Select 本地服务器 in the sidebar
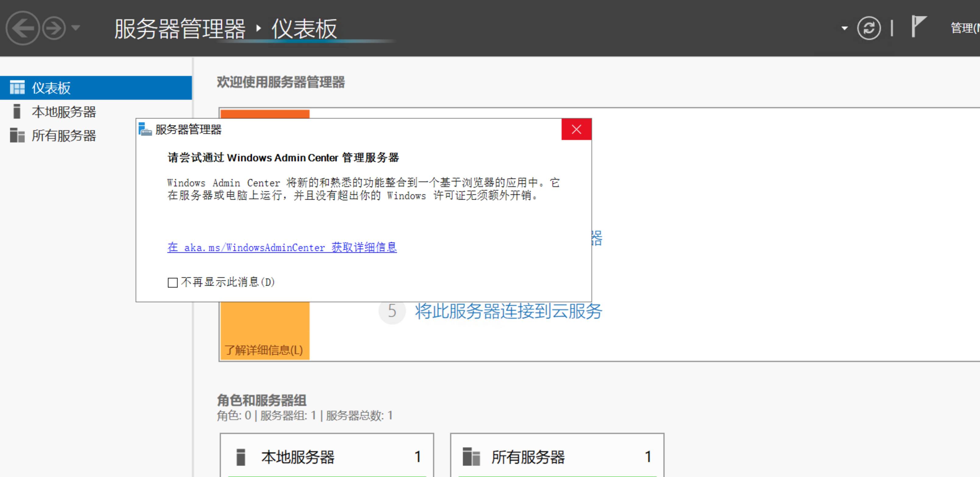The height and width of the screenshot is (477, 980). [x=96, y=112]
